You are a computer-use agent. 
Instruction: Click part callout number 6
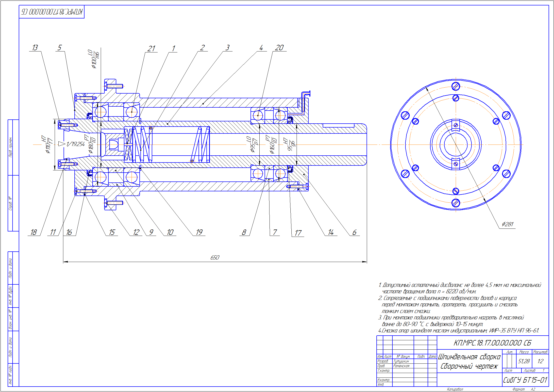(x=354, y=232)
